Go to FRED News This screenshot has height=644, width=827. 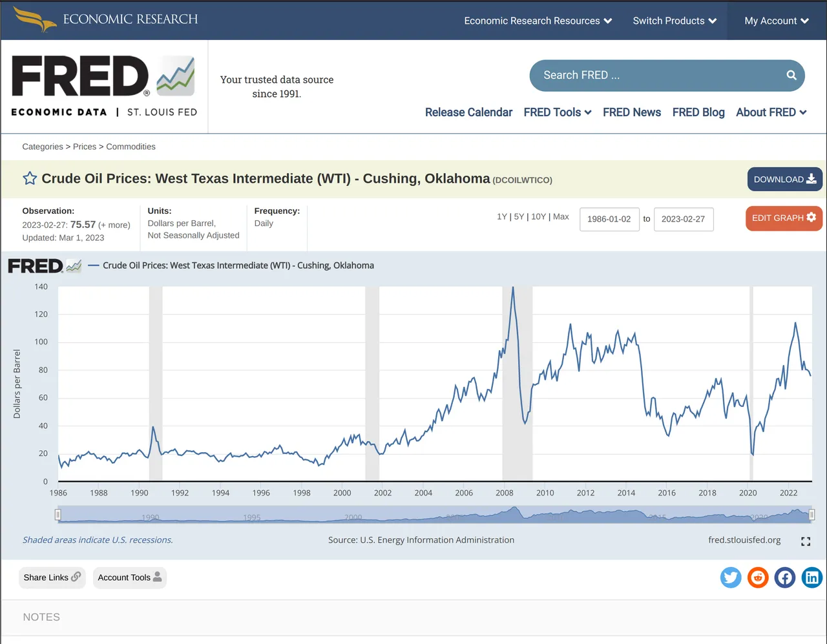click(632, 112)
